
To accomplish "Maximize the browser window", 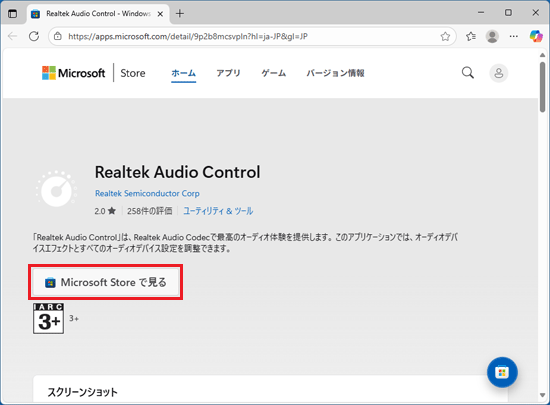I will tap(508, 13).
